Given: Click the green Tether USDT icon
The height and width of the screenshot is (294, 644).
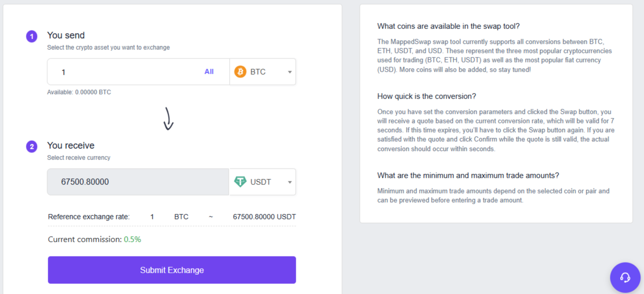Looking at the screenshot, I should coord(240,182).
